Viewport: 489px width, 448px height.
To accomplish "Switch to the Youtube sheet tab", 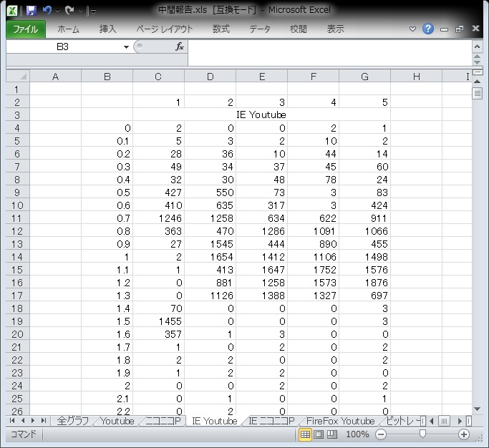I will coord(117,421).
